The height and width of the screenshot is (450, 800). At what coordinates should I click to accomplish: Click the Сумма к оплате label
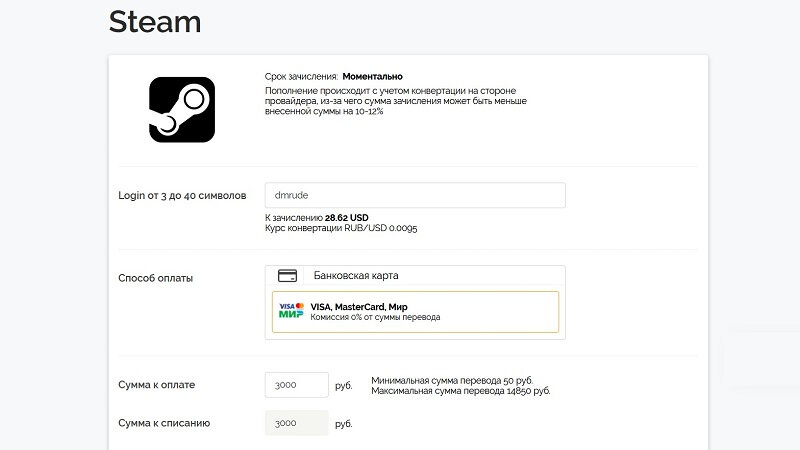pyautogui.click(x=157, y=385)
